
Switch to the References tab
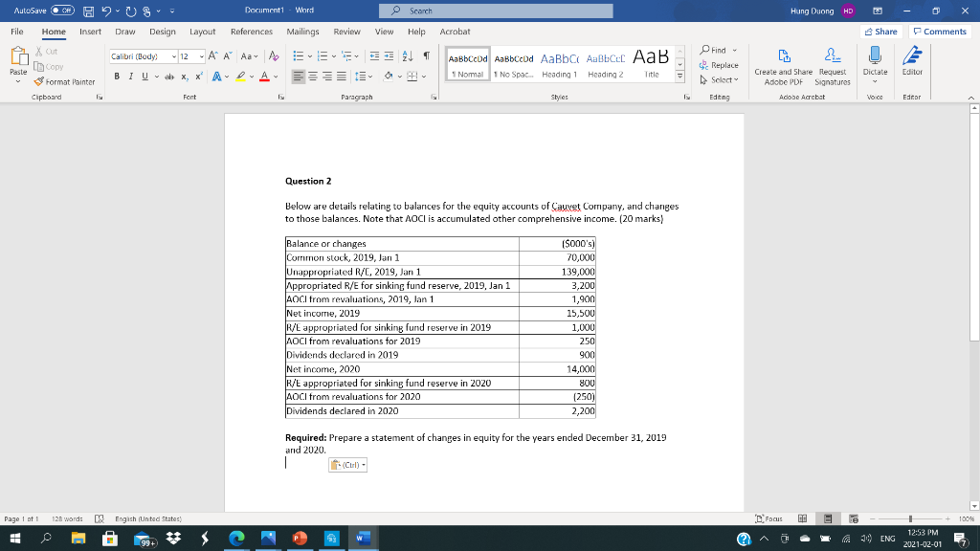(251, 31)
